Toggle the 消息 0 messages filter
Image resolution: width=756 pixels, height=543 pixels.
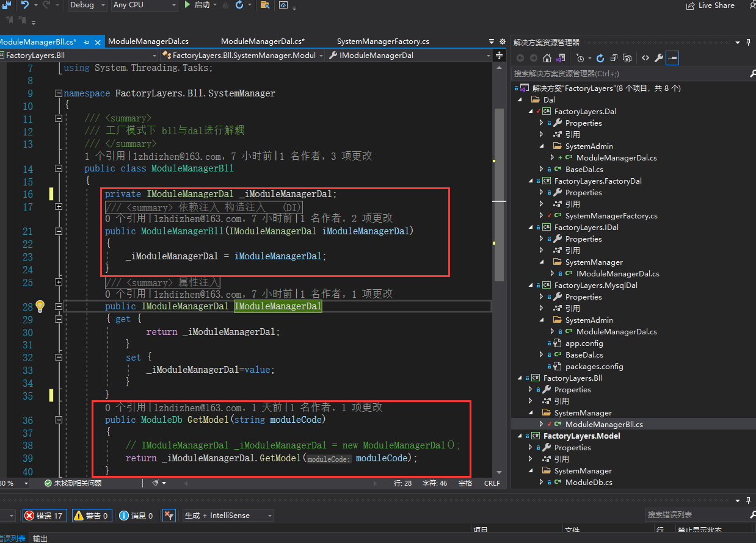(136, 516)
